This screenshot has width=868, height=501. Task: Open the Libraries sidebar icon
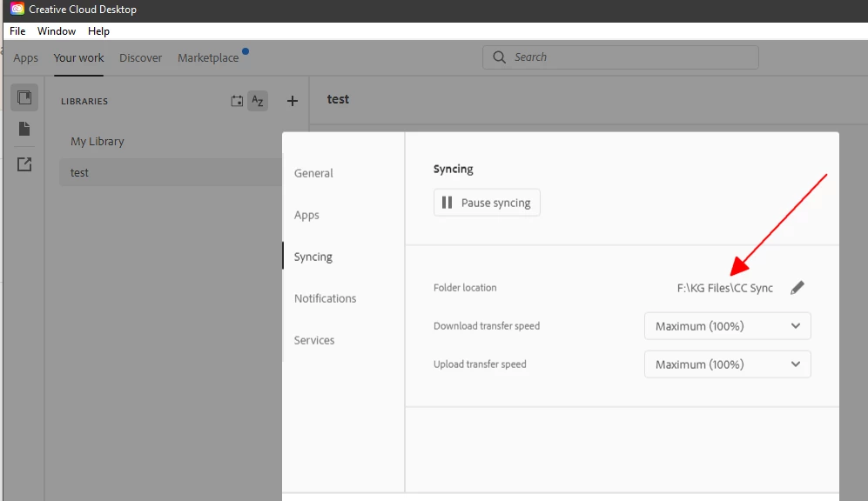click(x=24, y=97)
